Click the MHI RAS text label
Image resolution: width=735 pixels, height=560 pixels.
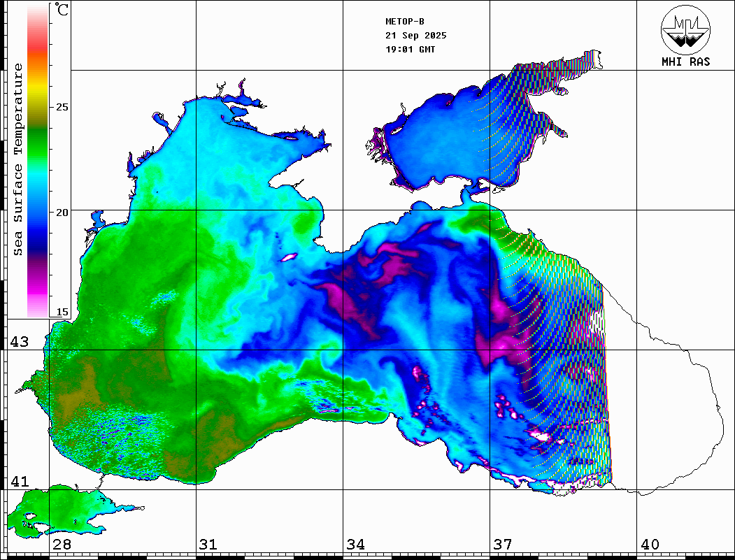point(685,62)
